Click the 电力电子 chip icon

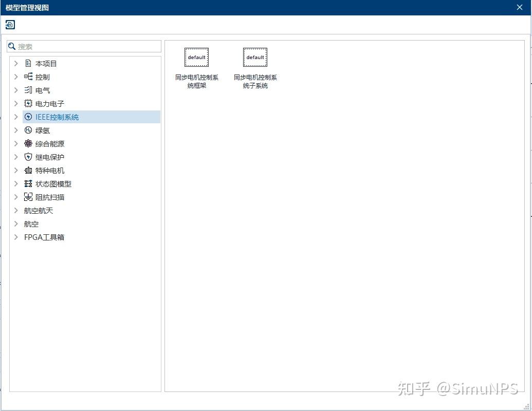28,103
